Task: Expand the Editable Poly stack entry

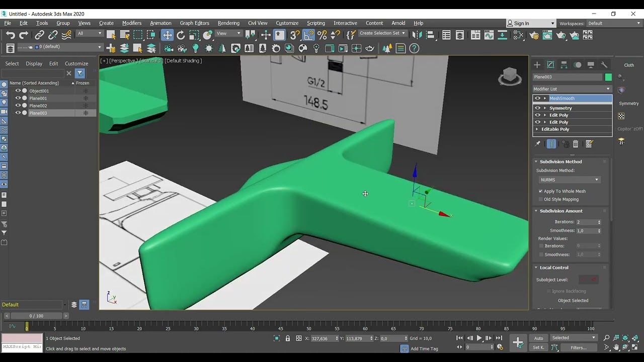Action: click(537, 129)
